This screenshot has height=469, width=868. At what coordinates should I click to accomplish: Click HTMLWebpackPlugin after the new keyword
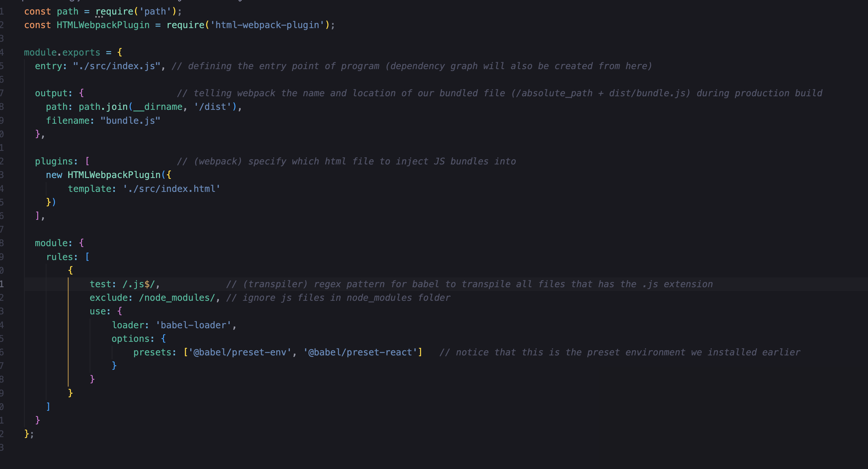tap(114, 175)
